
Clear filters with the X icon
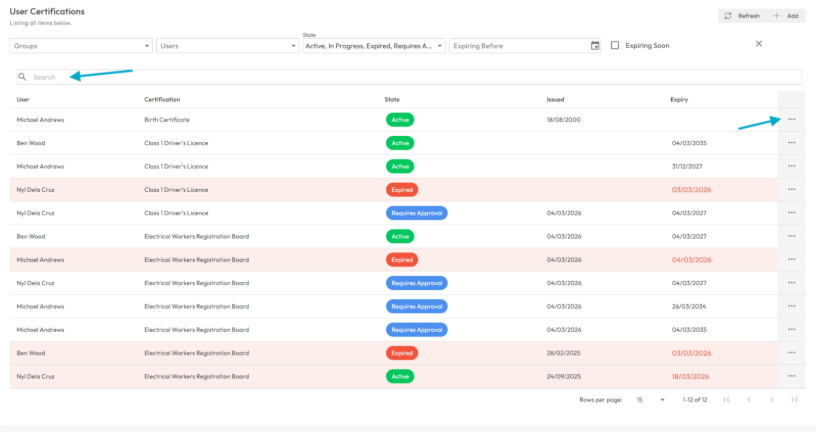pos(758,44)
